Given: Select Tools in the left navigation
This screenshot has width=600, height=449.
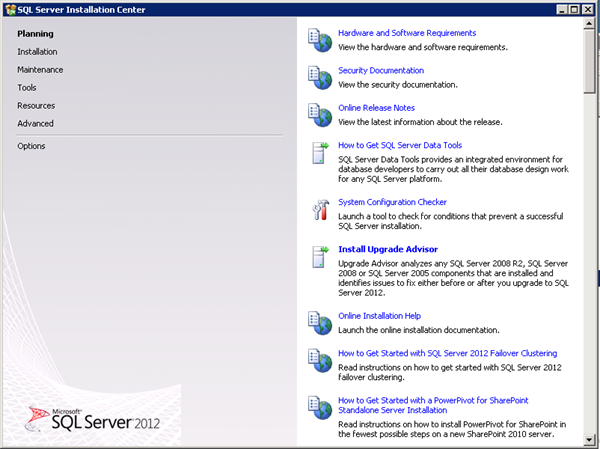Looking at the screenshot, I should [x=27, y=88].
